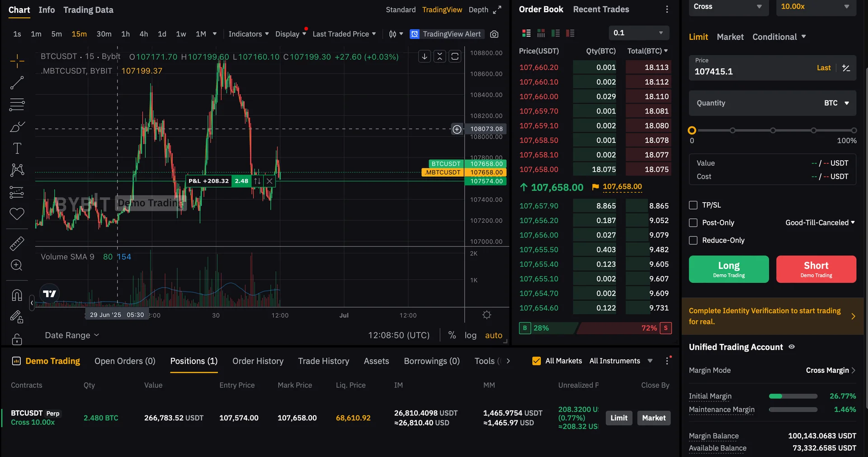This screenshot has width=868, height=457.
Task: Open the Fibonacci retracement tool
Action: coord(17,105)
